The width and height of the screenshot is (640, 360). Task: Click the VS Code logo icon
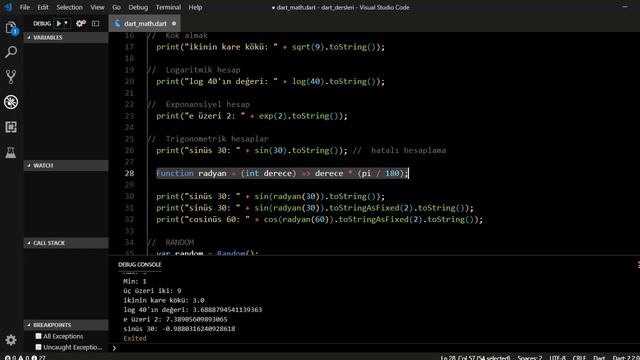point(8,7)
